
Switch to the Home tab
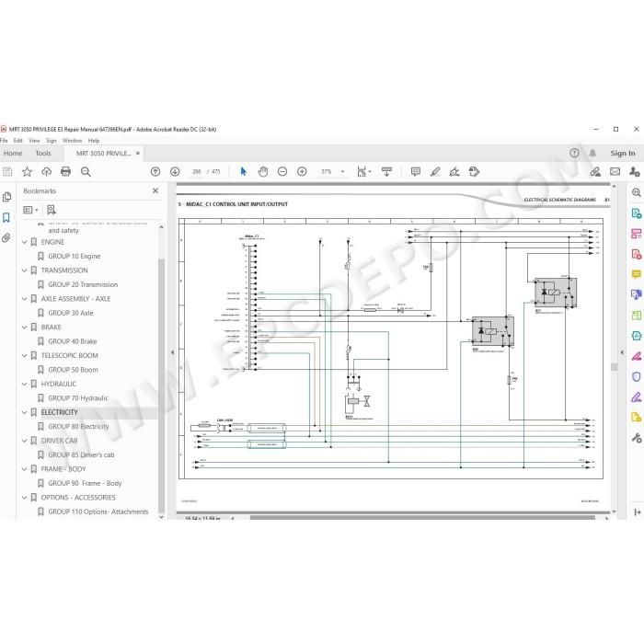13,154
